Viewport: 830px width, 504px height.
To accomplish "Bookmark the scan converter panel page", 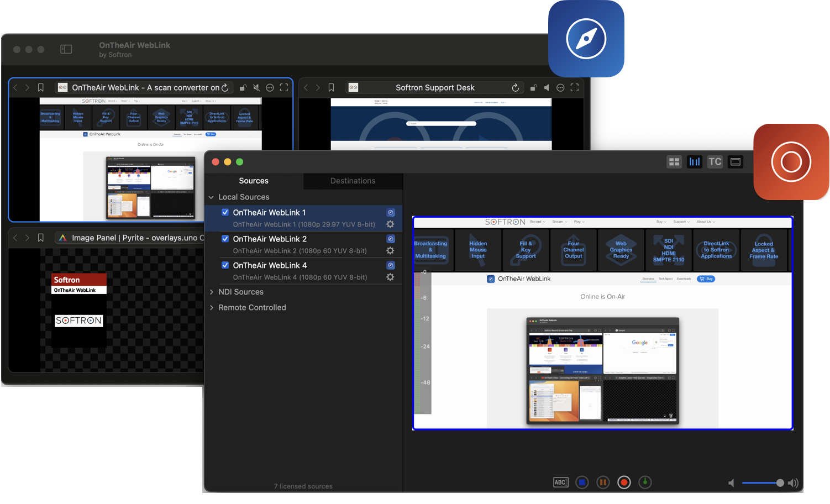I will [41, 87].
